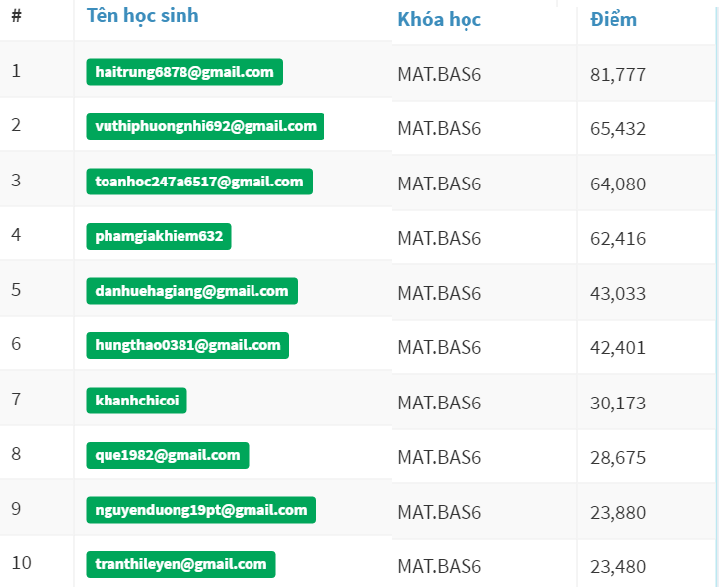The width and height of the screenshot is (719, 588).
Task: Open vuthiphuongnhi692@gmail.com student entry
Action: 205,126
